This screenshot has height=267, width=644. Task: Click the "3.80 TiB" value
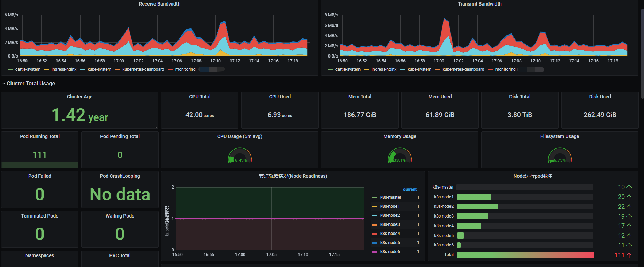click(520, 115)
